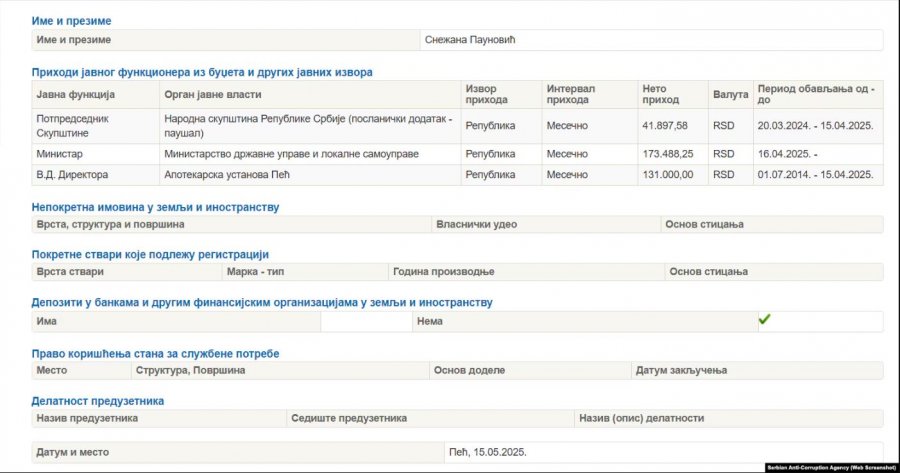Click heading Приходи јавног функционера из буџета

pos(202,72)
